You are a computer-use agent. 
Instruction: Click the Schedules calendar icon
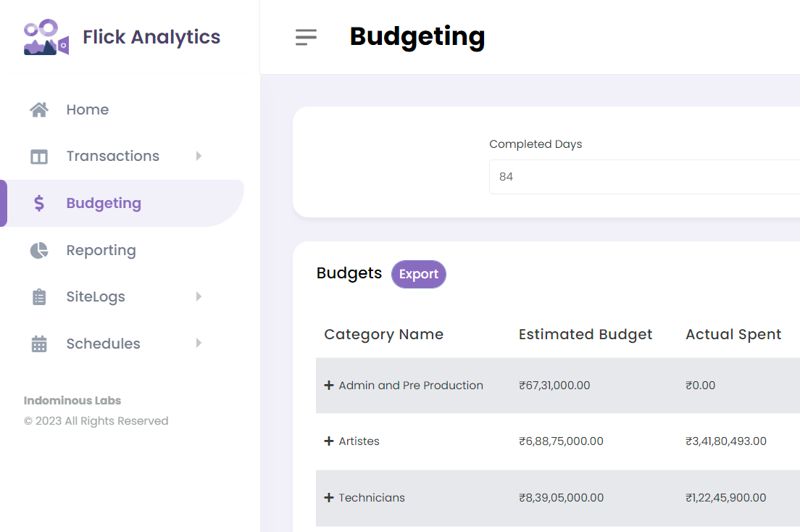tap(39, 344)
